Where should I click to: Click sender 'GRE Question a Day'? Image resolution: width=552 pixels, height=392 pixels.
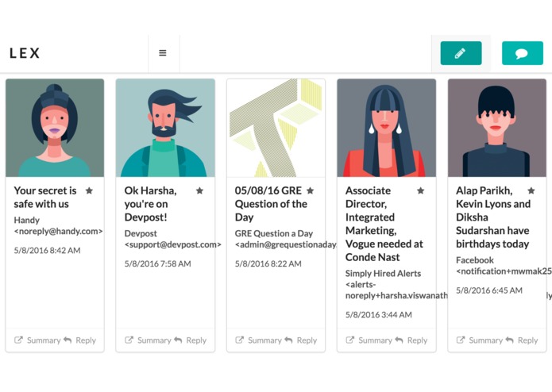click(x=274, y=233)
